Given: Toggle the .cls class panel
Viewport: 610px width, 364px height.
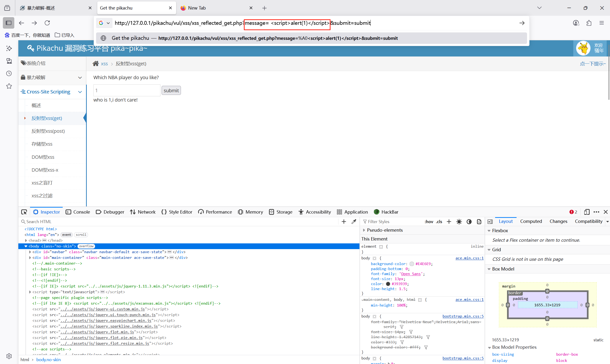Looking at the screenshot, I should pos(439,221).
